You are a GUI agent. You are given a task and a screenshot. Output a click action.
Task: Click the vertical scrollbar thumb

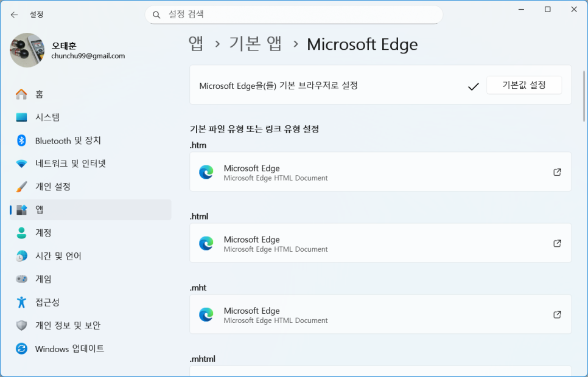[x=584, y=96]
